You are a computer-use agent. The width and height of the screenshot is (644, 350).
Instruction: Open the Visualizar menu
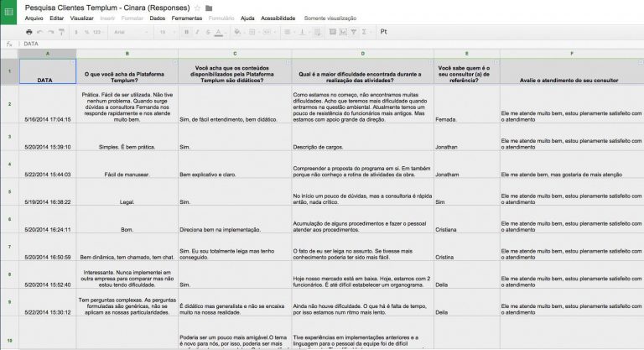pos(81,18)
